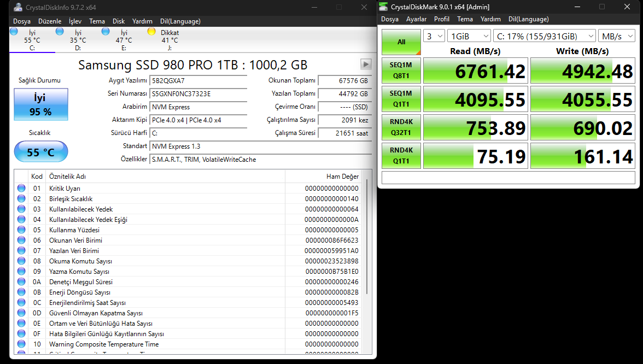Select drive E: at 47 °C
The width and height of the screenshot is (643, 364).
click(124, 40)
